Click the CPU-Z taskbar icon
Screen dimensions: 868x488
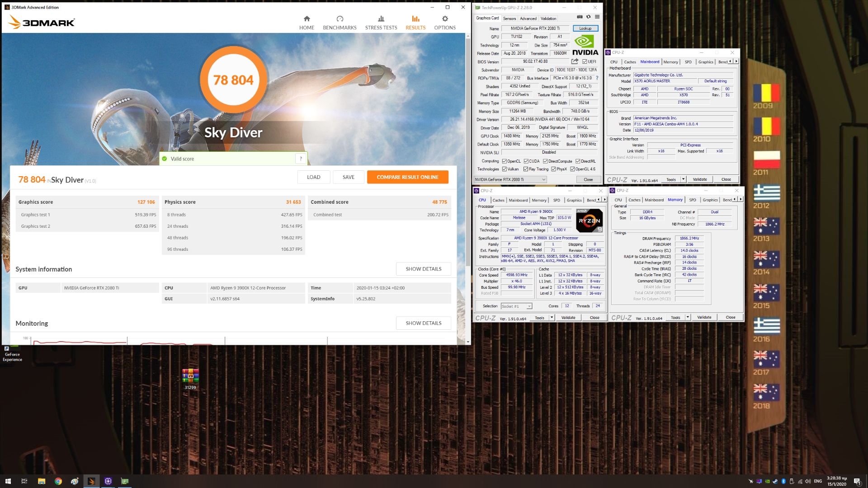point(108,481)
